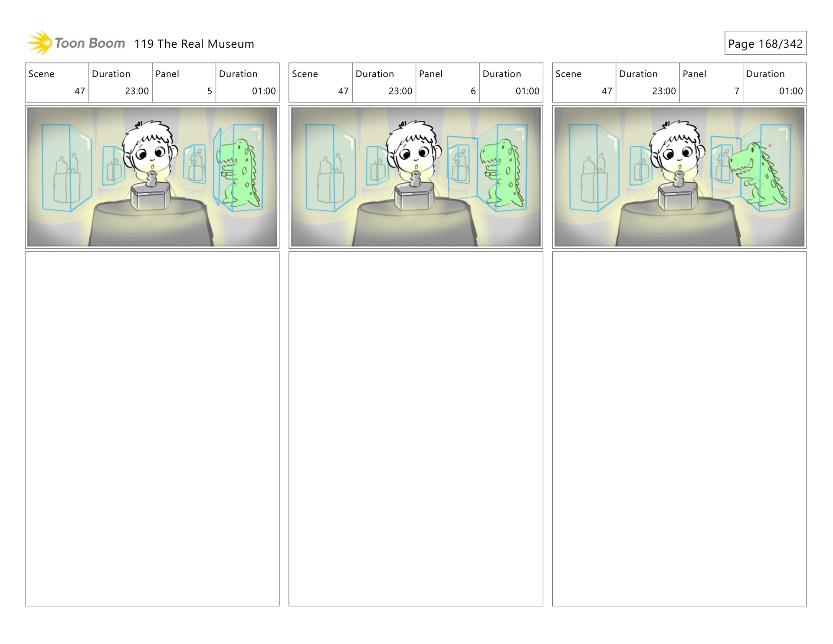Click the empty notes box under panel 7
Image resolution: width=833 pixels, height=644 pixels.
pyautogui.click(x=679, y=428)
